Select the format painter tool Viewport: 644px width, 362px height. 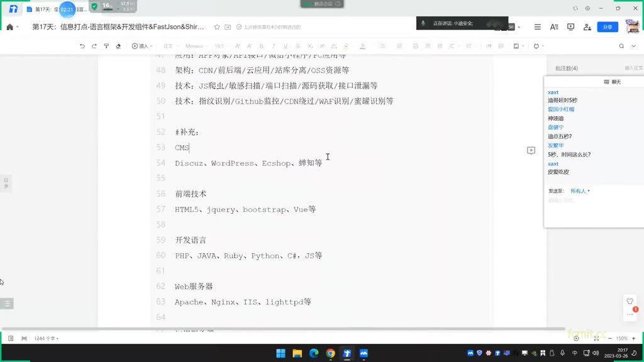point(106,46)
